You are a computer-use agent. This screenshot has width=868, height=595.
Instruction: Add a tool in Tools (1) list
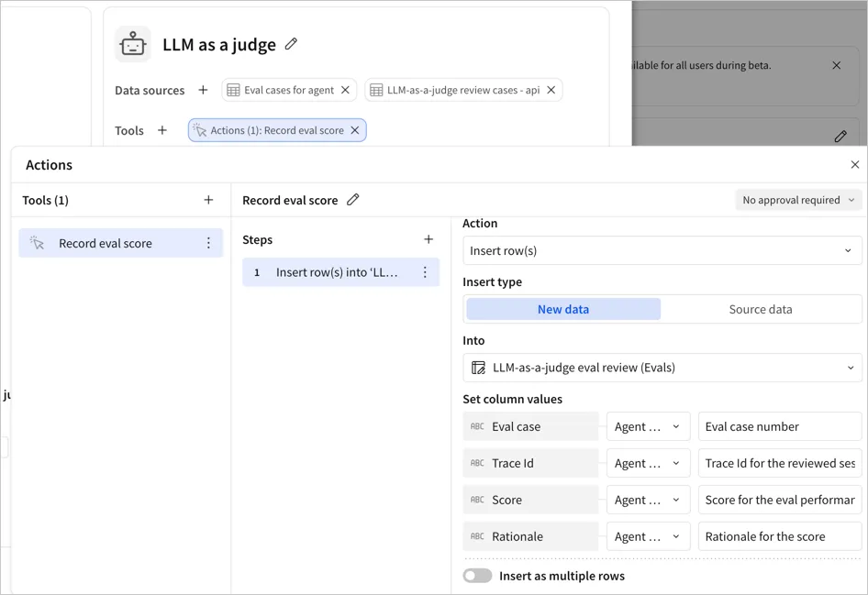[208, 200]
